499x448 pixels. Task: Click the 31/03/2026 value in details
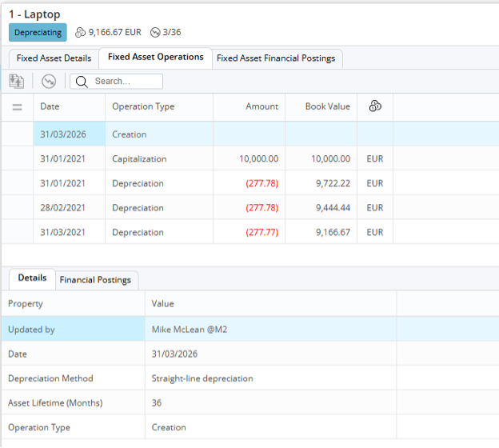(174, 354)
